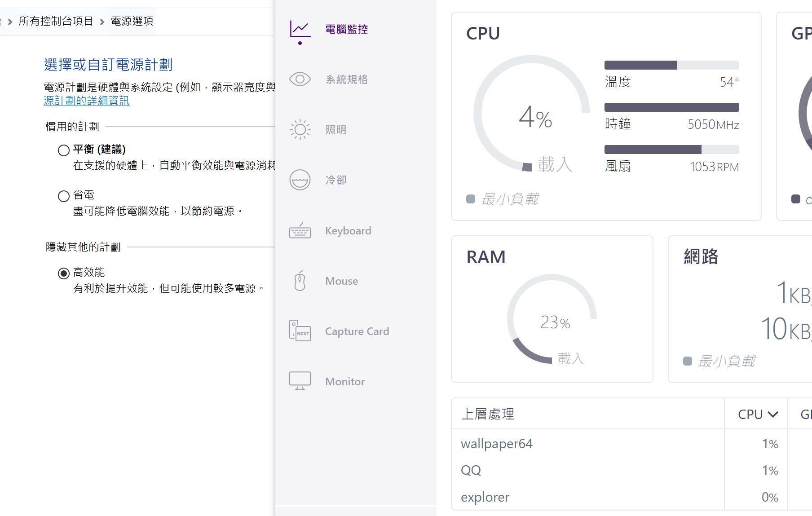This screenshot has height=516, width=812.
Task: Open the chevron before 電源選項 breadcrumb
Action: click(x=102, y=22)
